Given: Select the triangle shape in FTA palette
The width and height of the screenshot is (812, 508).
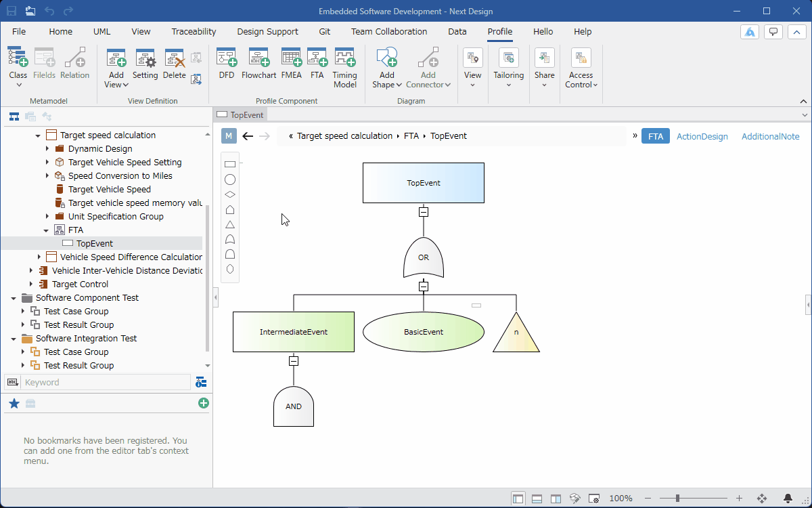Looking at the screenshot, I should 230,224.
